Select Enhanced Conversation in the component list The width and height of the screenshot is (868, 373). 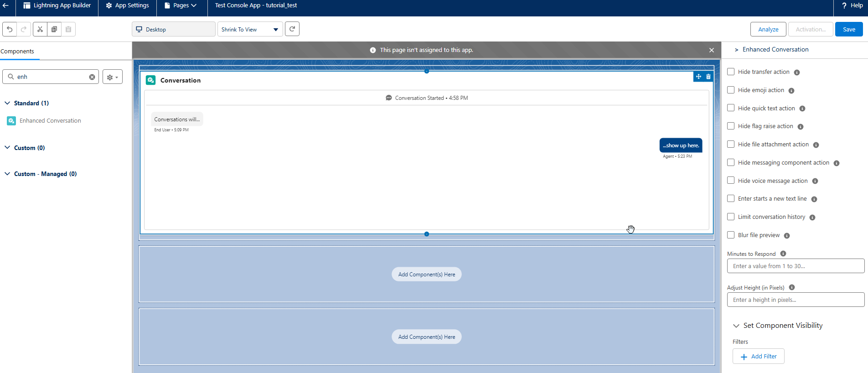point(50,121)
